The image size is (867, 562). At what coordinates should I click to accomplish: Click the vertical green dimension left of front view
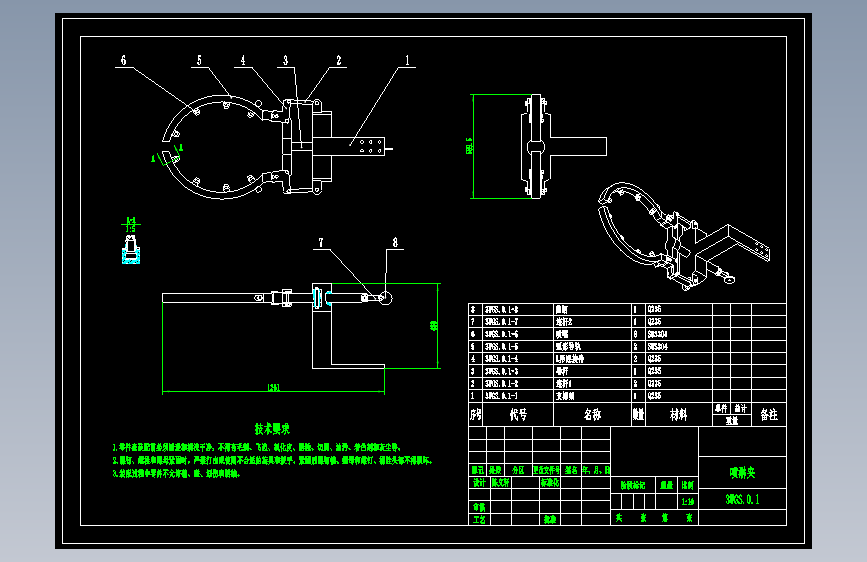click(x=469, y=145)
